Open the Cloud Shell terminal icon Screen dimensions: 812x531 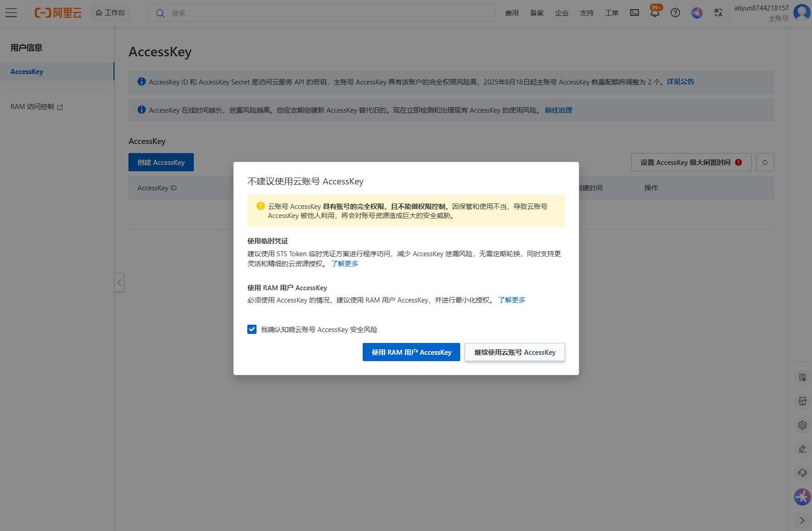[634, 13]
